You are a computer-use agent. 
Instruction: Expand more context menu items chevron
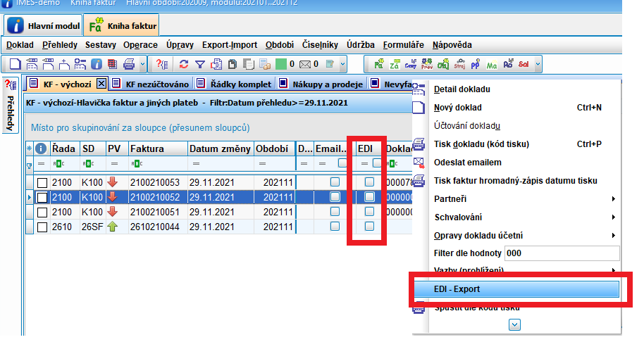[x=514, y=325]
